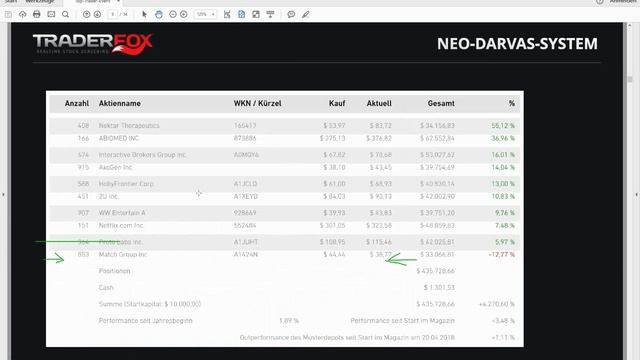Click the read mode scroll icon
This screenshot has height=360, width=640.
(x=270, y=14)
